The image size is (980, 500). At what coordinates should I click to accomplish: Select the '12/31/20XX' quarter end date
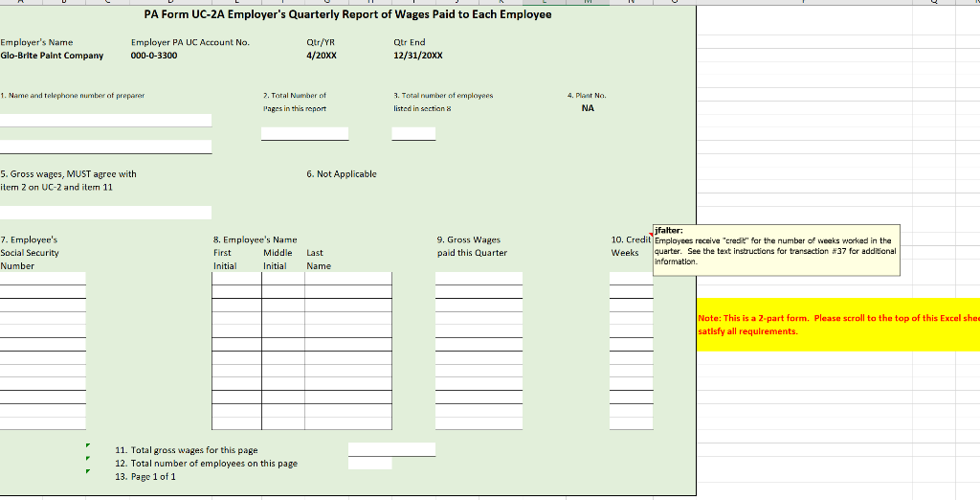click(418, 56)
